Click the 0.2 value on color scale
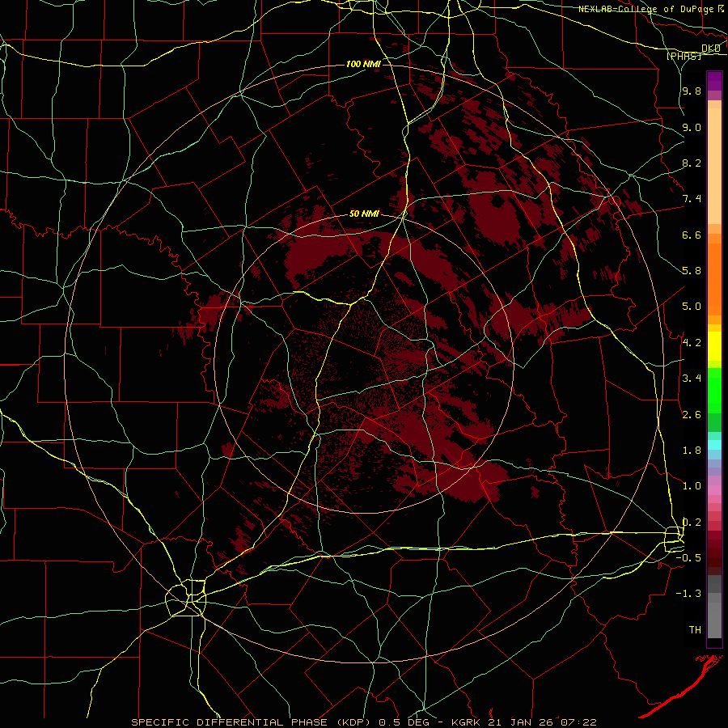Viewport: 728px width, 728px height. click(x=692, y=523)
